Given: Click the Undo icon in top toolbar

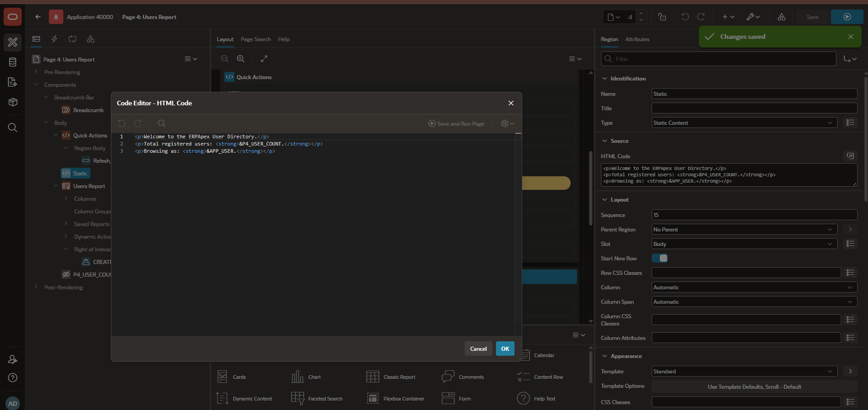Looking at the screenshot, I should click(x=685, y=17).
